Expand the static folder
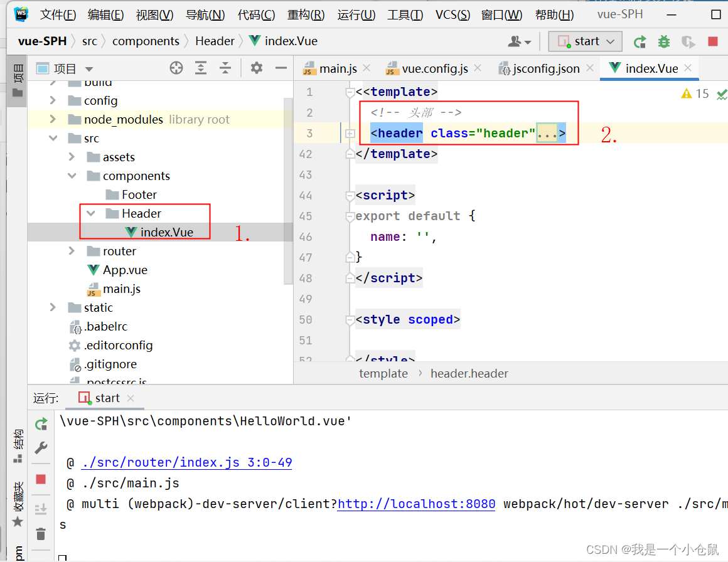This screenshot has width=728, height=562. (x=53, y=307)
